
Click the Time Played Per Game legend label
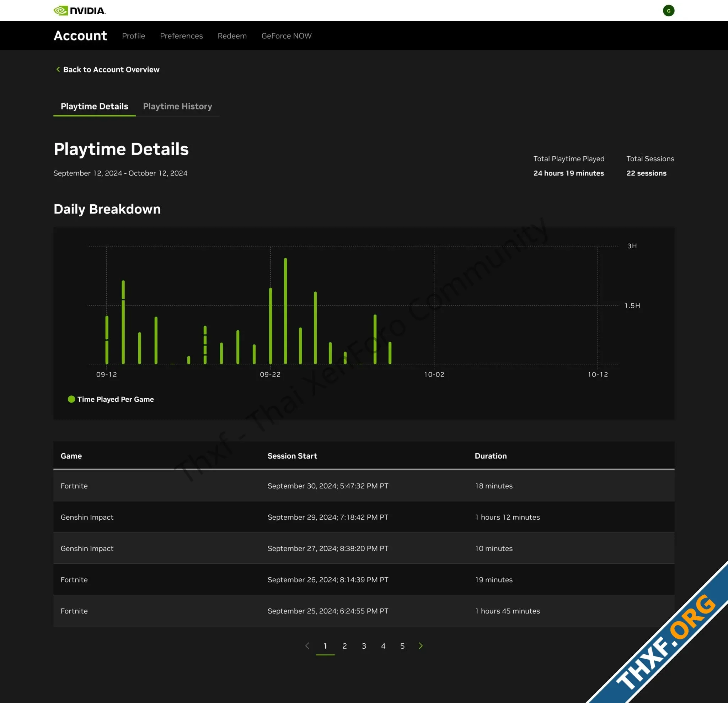116,399
